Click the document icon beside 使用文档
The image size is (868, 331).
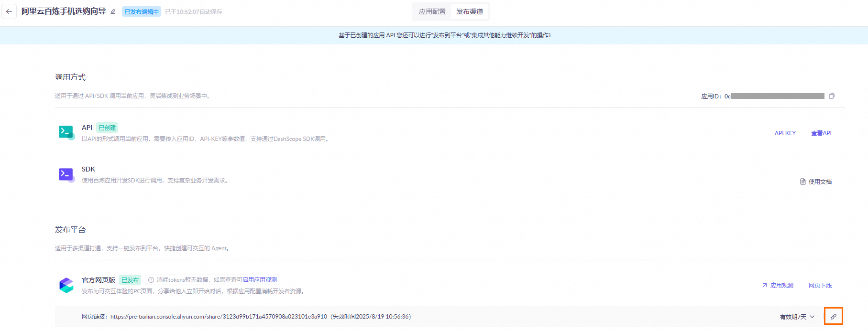point(803,182)
